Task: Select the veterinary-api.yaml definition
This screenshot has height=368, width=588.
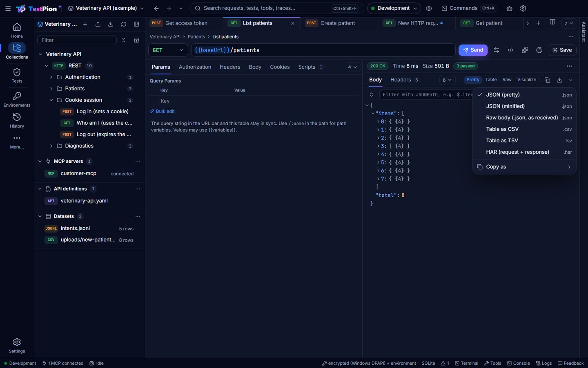Action: pyautogui.click(x=84, y=201)
